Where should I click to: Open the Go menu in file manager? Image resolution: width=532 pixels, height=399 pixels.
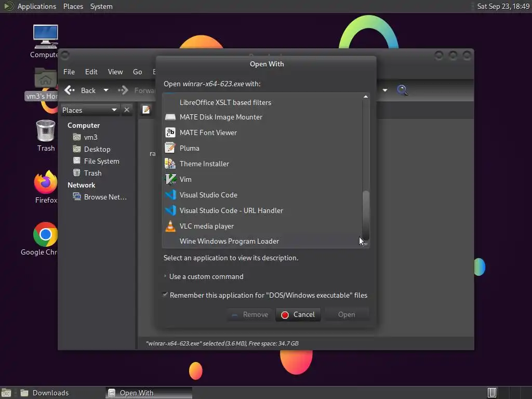click(137, 72)
